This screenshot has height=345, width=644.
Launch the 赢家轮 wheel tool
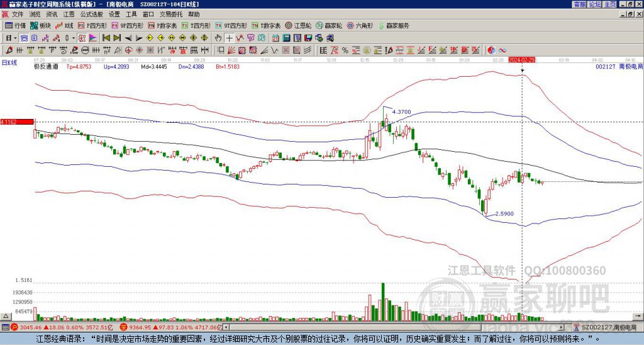pyautogui.click(x=329, y=25)
